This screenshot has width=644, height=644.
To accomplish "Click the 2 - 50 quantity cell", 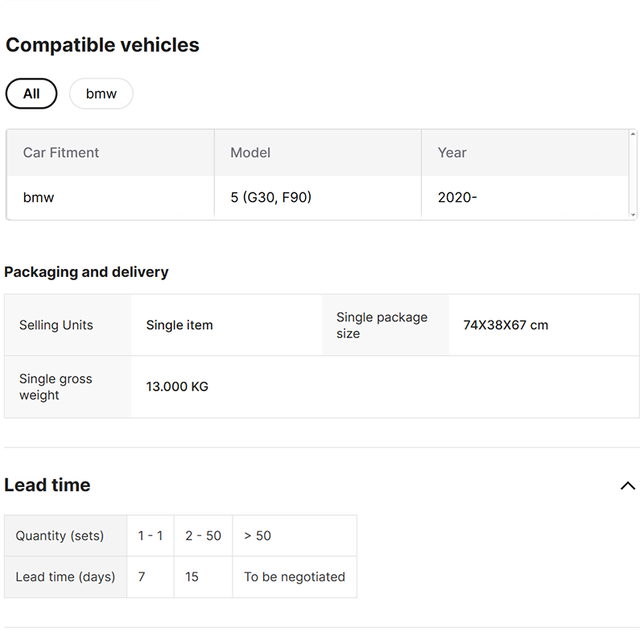I will pyautogui.click(x=203, y=536).
